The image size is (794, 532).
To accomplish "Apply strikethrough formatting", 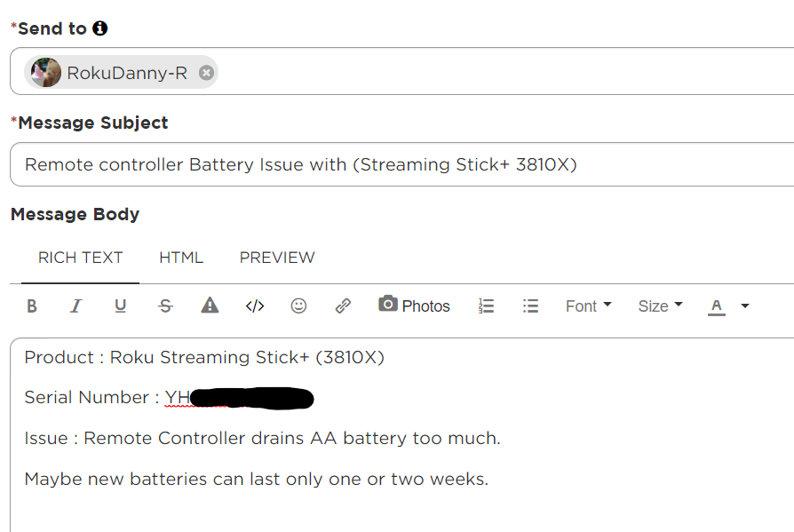I will (x=165, y=306).
